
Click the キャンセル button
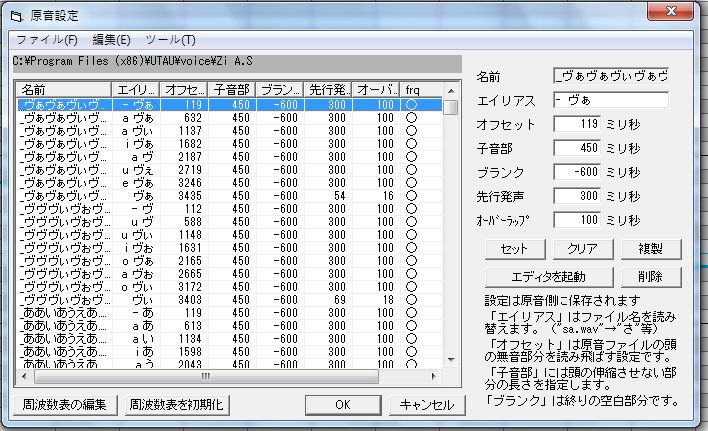(427, 405)
